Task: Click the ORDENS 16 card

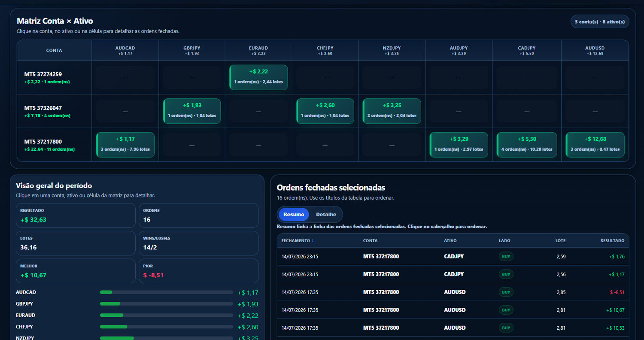Action: [x=198, y=216]
